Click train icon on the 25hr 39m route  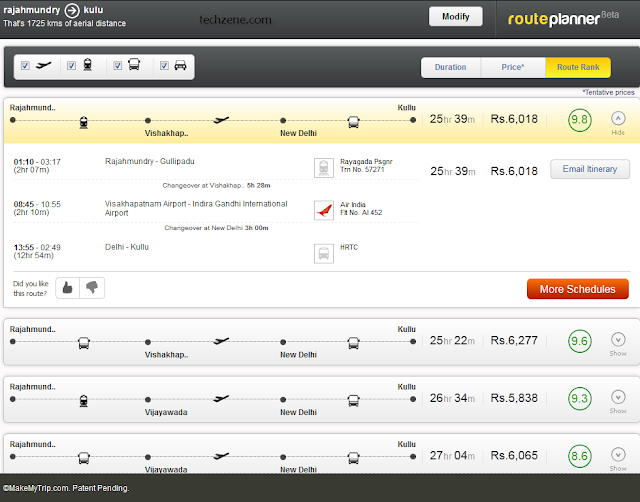point(84,122)
